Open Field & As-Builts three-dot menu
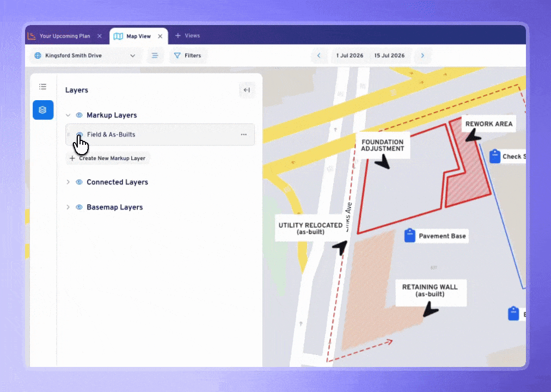 coord(243,134)
